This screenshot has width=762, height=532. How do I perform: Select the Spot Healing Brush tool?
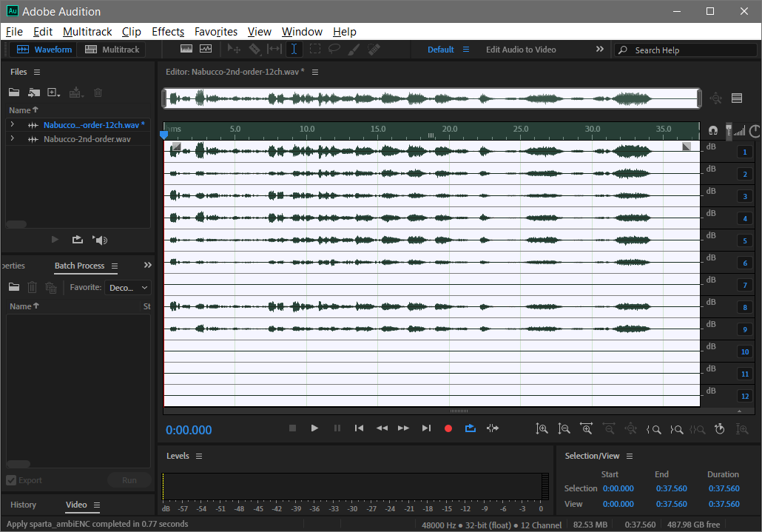coord(374,49)
